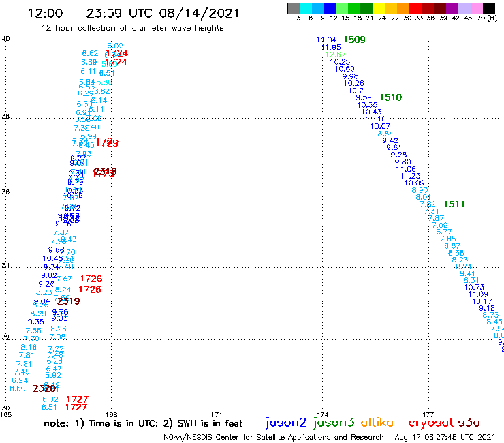Click the wave height value '11.04'
The width and height of the screenshot is (504, 443).
pyautogui.click(x=326, y=40)
